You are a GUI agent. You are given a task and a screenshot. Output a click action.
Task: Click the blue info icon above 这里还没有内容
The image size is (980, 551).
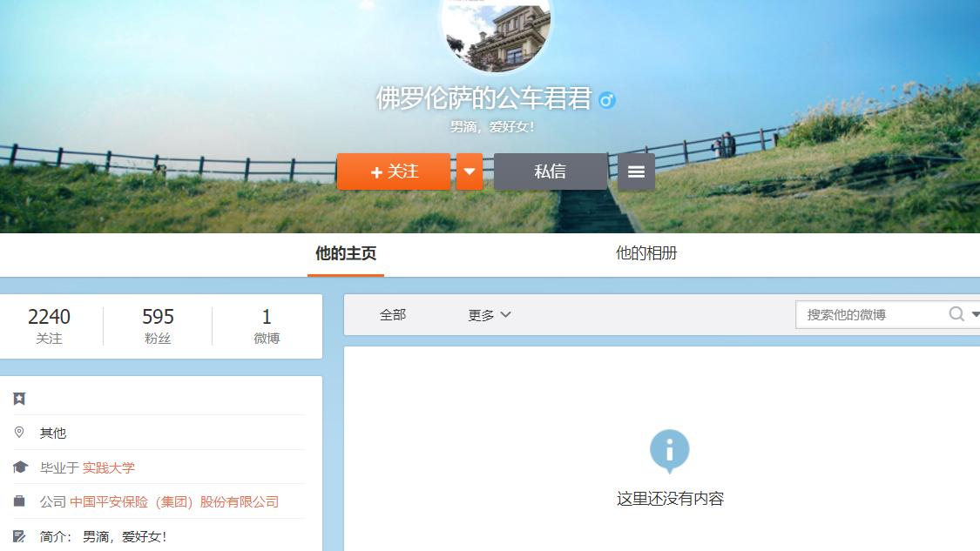coord(669,451)
